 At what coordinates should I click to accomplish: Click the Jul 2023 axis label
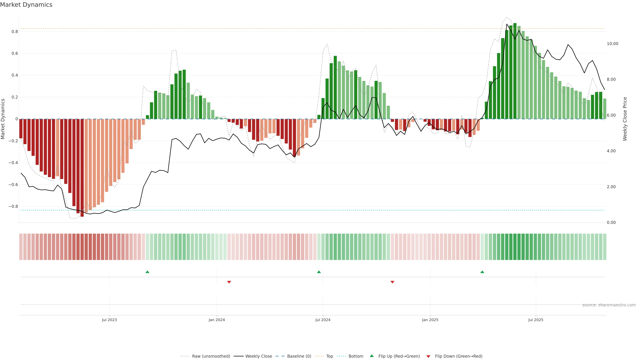coord(109,320)
